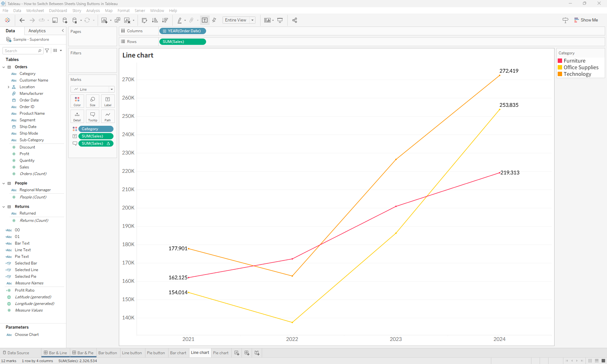Viewport: 607px width, 364px height.
Task: Click the Search field in the data pane
Action: (x=21, y=51)
